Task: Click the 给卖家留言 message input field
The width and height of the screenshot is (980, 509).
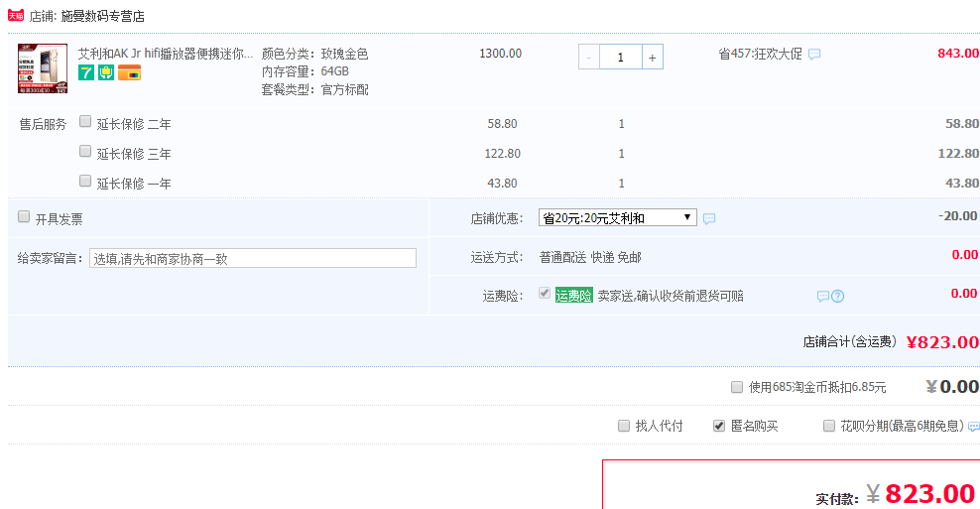Action: click(x=253, y=258)
